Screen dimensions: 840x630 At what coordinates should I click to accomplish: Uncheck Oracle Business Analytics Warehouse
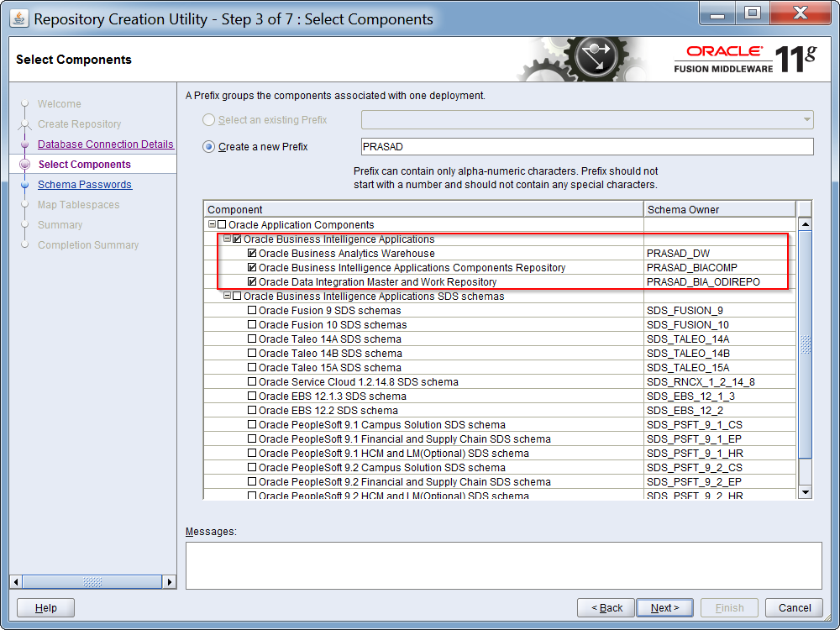pos(252,253)
